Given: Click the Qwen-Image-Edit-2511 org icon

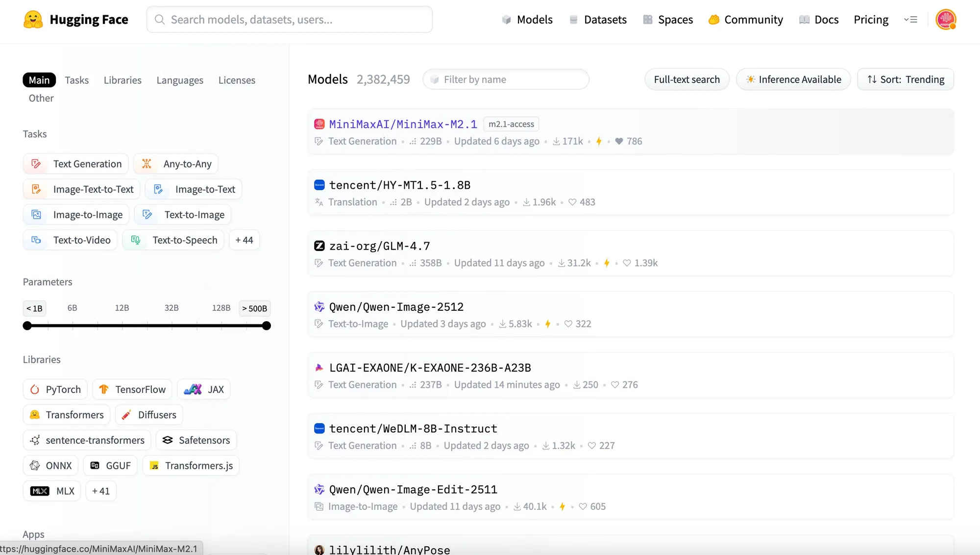Looking at the screenshot, I should coord(319,489).
